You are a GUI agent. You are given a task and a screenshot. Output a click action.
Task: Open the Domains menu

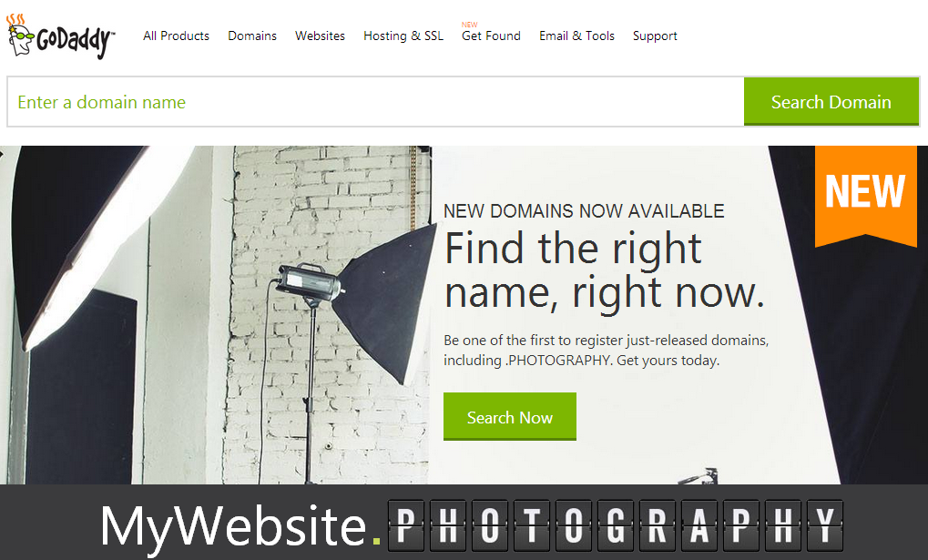pyautogui.click(x=252, y=36)
